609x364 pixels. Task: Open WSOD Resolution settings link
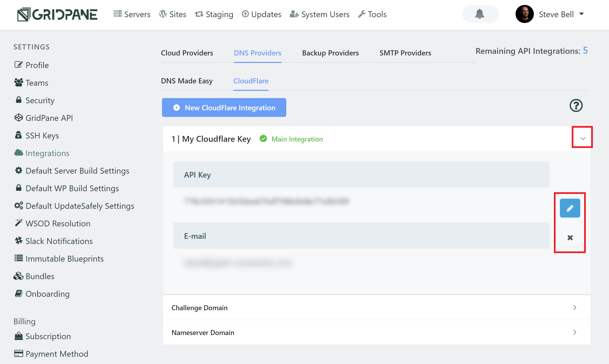(58, 223)
